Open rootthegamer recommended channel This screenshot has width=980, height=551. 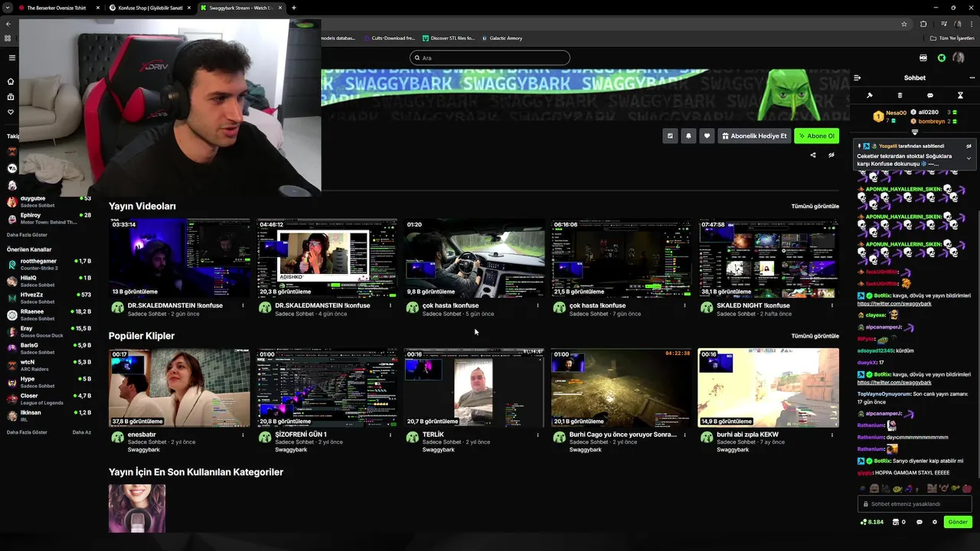coord(49,264)
